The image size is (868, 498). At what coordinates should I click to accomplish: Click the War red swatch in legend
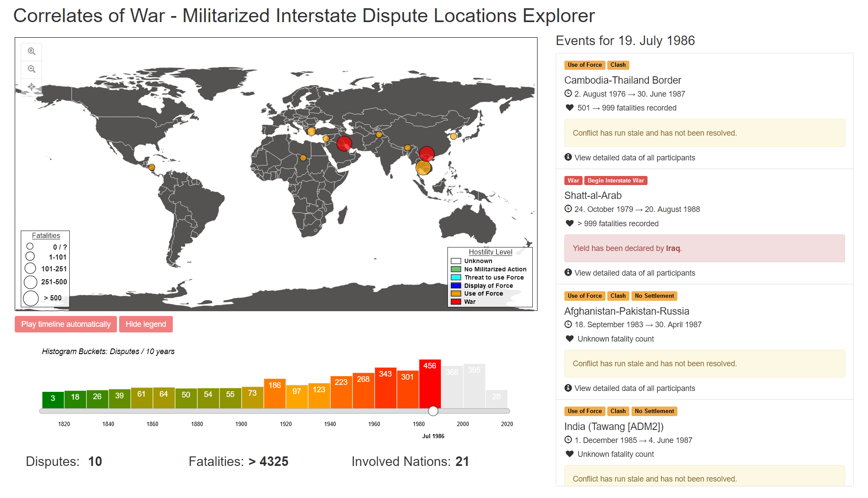[456, 302]
